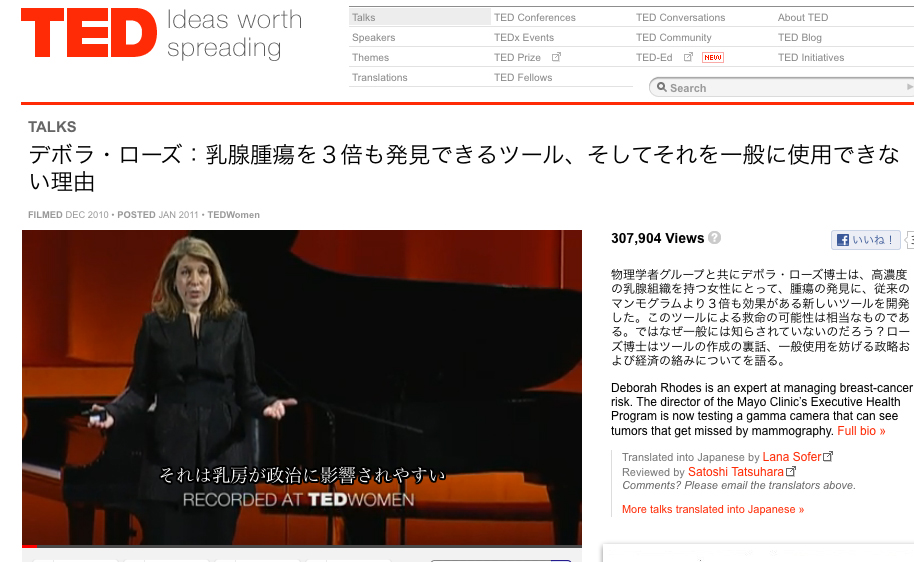Open the Full bio link

click(861, 431)
